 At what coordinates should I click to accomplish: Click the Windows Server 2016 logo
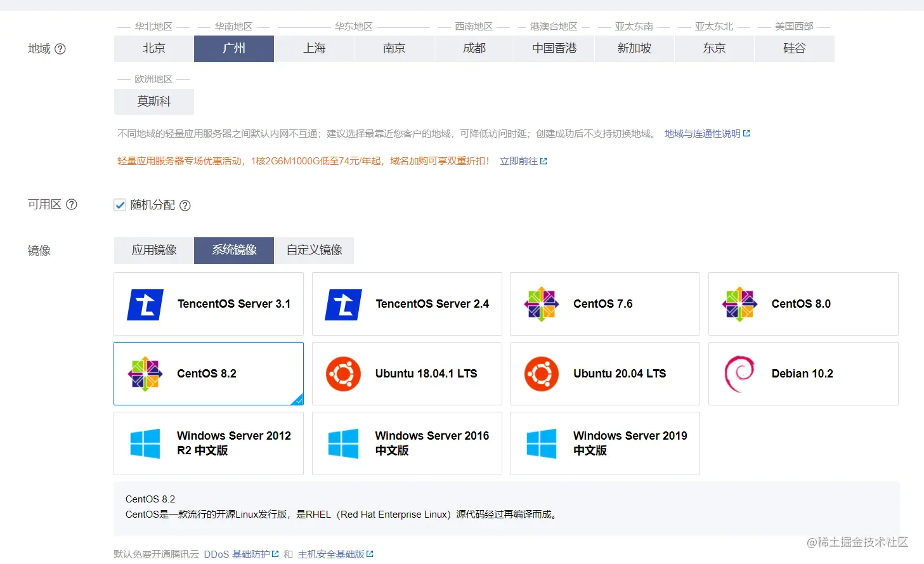[x=344, y=443]
